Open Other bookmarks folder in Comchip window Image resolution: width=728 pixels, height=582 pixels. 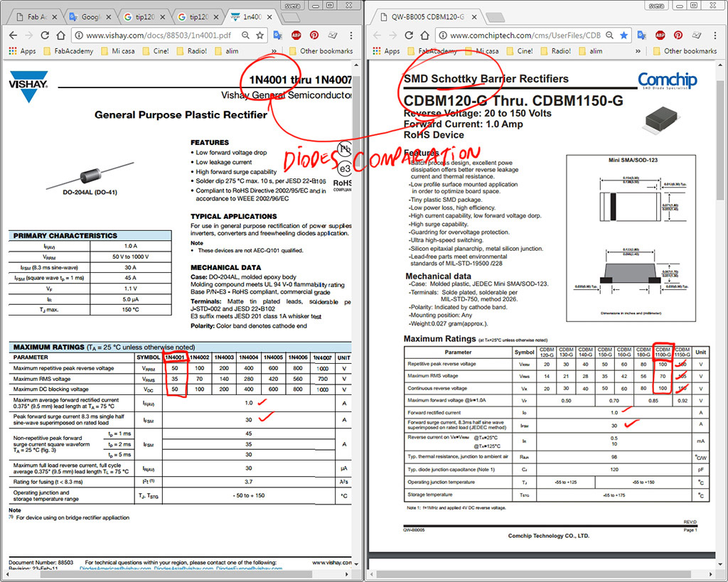(685, 51)
